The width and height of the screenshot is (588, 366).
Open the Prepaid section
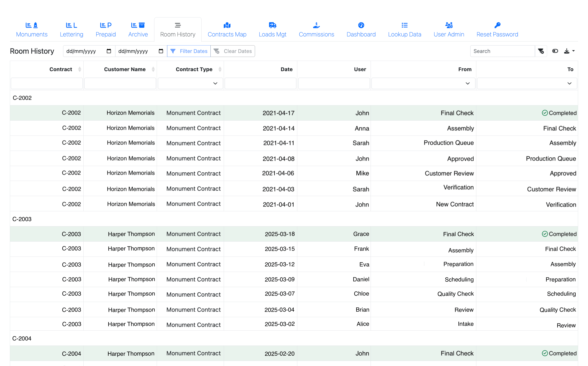pyautogui.click(x=105, y=29)
